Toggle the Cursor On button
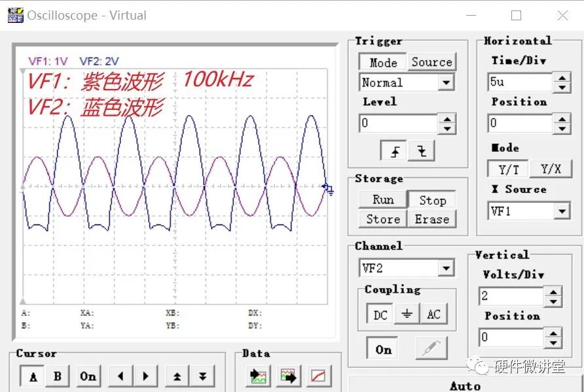Viewport: 584px width, 392px height. click(x=88, y=376)
